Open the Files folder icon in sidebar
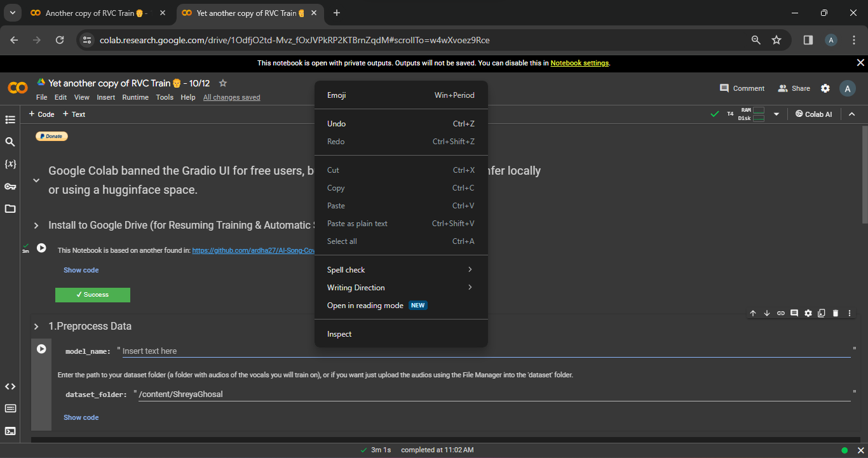 click(x=10, y=208)
